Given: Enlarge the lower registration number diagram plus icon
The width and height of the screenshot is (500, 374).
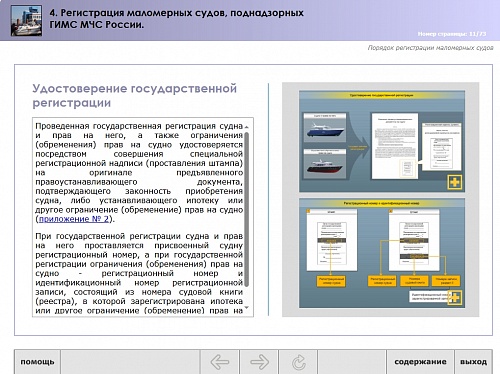Looking at the screenshot, I should click(455, 297).
